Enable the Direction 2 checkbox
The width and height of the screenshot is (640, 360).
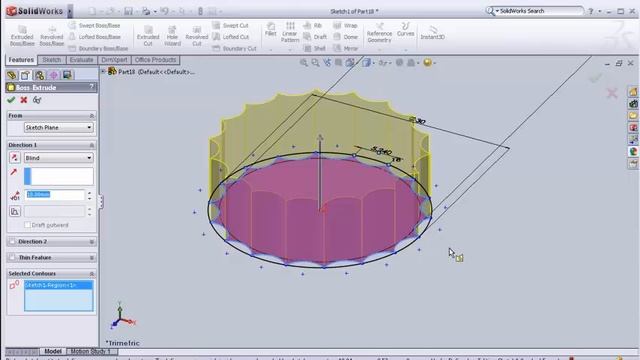pos(12,242)
